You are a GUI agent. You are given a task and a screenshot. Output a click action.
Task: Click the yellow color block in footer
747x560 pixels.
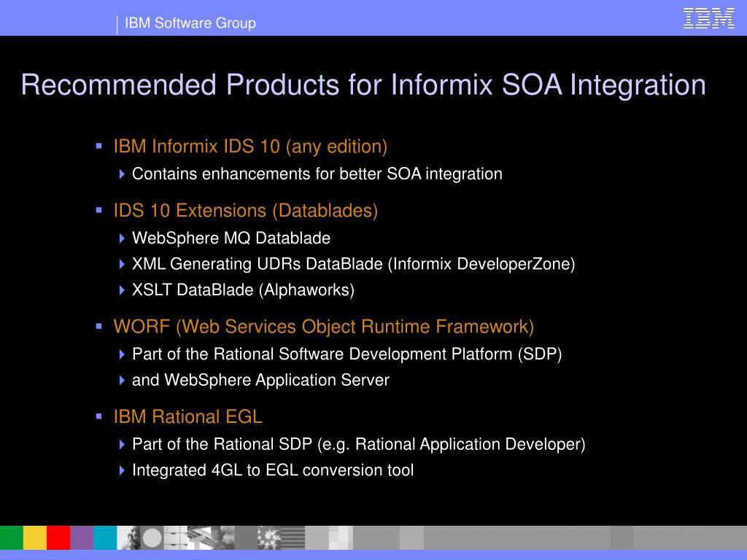pyautogui.click(x=35, y=537)
